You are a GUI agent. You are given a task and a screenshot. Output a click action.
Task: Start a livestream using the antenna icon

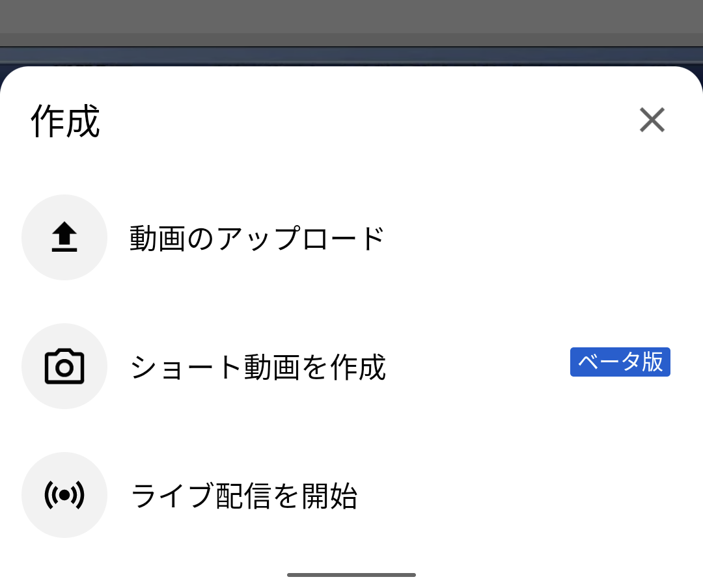point(64,494)
